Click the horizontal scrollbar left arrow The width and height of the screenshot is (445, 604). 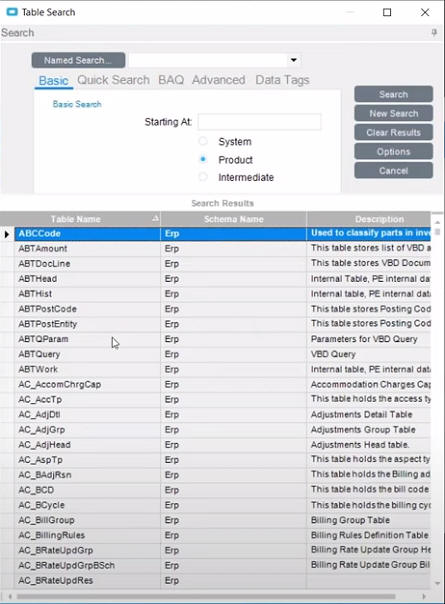pyautogui.click(x=10, y=597)
